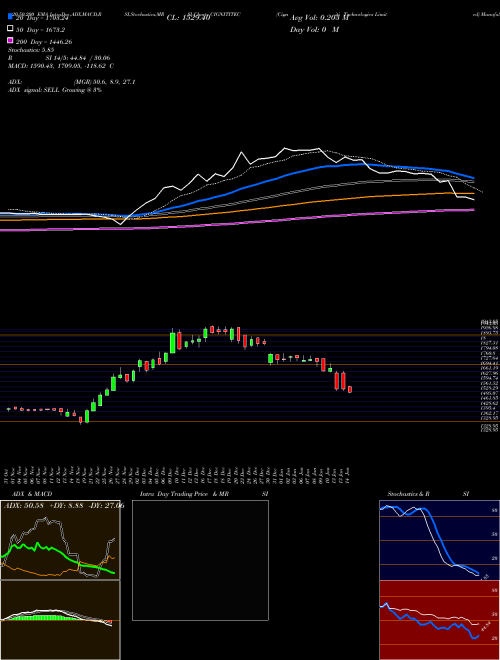Image resolution: width=500 pixels, height=660 pixels.
Task: Click the empty Intra Day chart box
Action: tap(200, 560)
